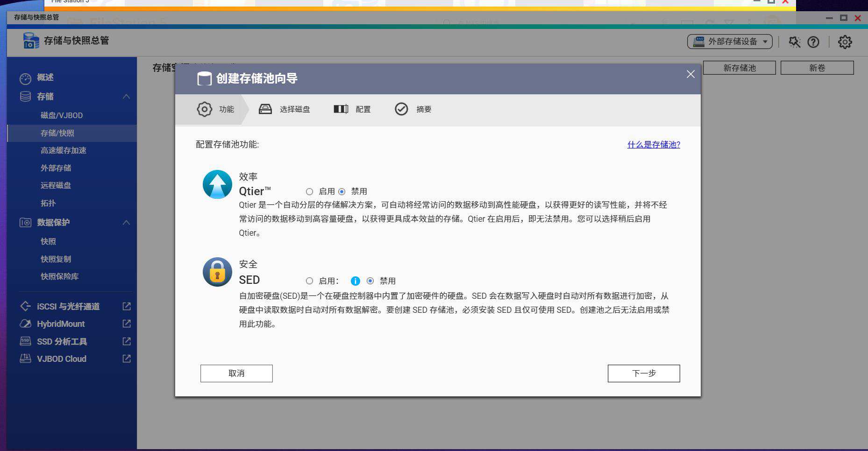
Task: Click the 数据保护 camera icon in sidebar
Action: click(x=25, y=223)
